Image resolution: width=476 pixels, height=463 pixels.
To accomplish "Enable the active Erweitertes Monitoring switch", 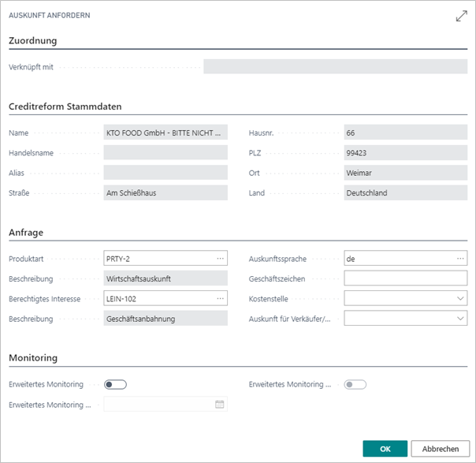I will point(116,384).
